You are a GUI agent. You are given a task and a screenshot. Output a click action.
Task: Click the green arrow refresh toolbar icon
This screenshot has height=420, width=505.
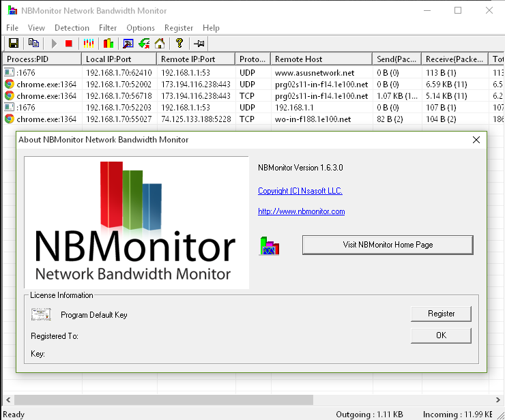144,43
